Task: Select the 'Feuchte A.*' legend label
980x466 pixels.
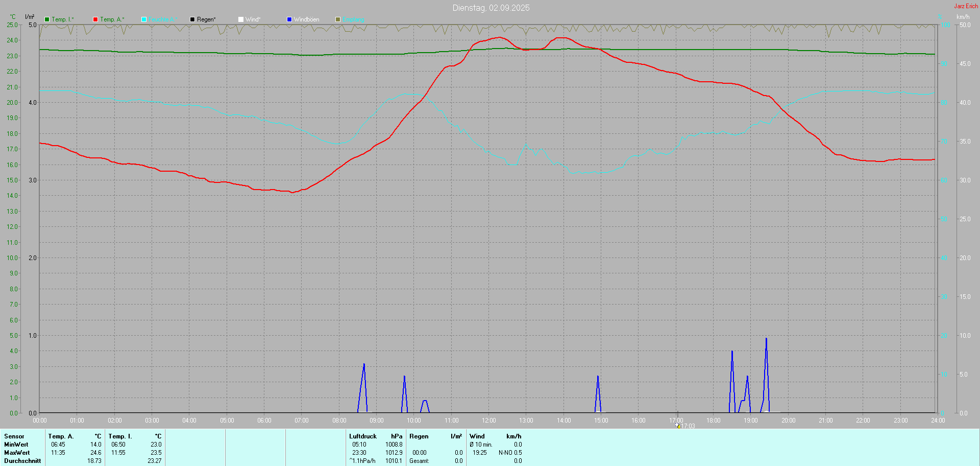Action: click(x=163, y=19)
